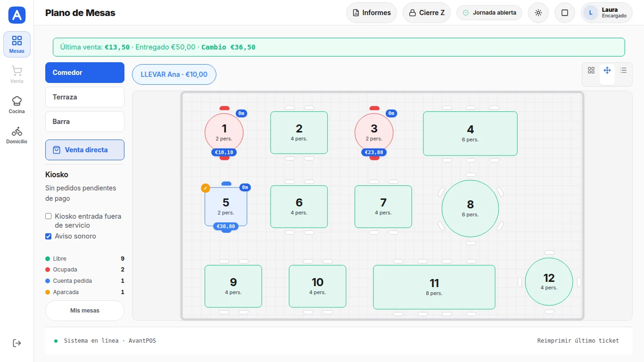Image resolution: width=644 pixels, height=362 pixels.
Task: Click the Ocupada legend entry
Action: [85, 270]
